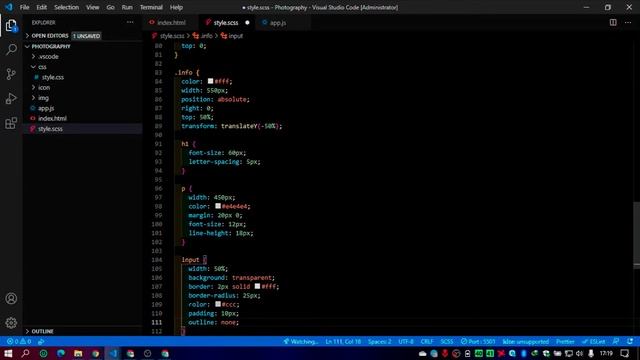
Task: Click the VS Code logo in title bar
Action: (x=9, y=7)
